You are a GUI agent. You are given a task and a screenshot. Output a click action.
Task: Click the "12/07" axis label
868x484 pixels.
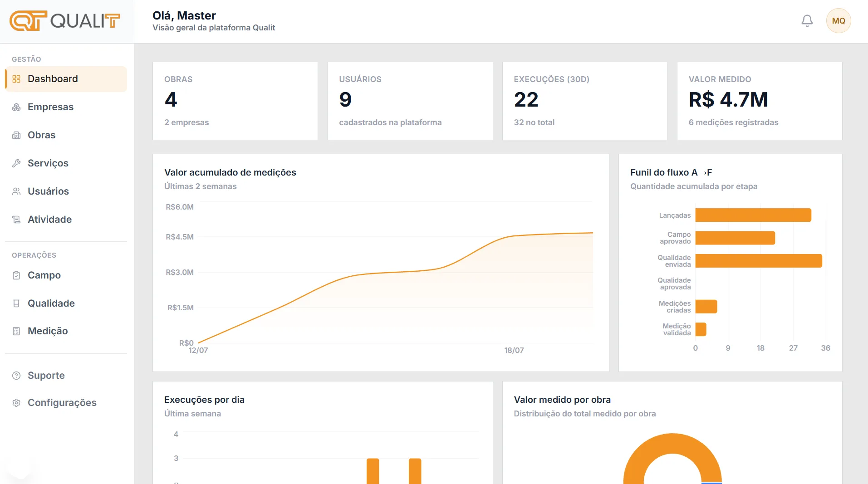[x=198, y=350]
